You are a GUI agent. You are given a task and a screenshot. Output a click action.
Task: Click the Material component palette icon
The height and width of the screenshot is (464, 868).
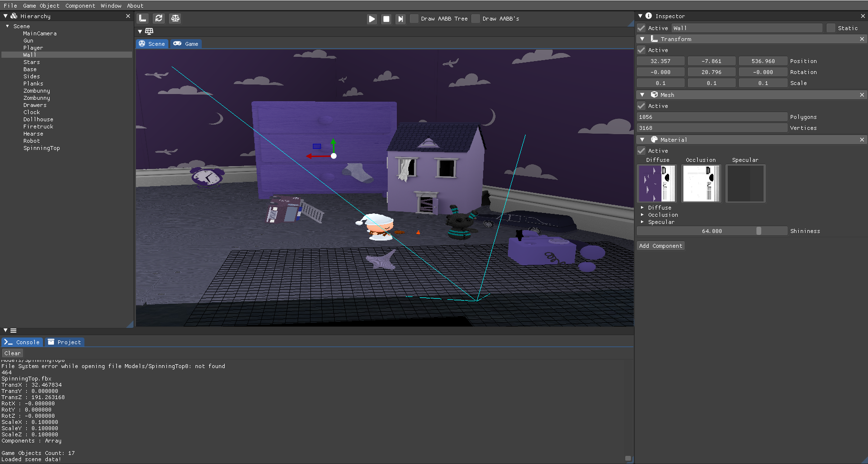pyautogui.click(x=654, y=140)
